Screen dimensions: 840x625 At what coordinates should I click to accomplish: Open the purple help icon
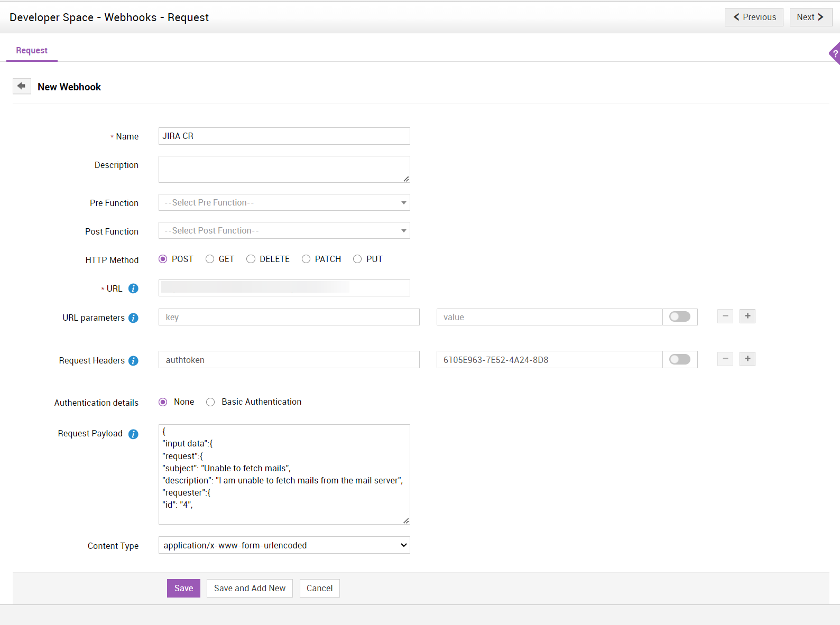pyautogui.click(x=835, y=53)
